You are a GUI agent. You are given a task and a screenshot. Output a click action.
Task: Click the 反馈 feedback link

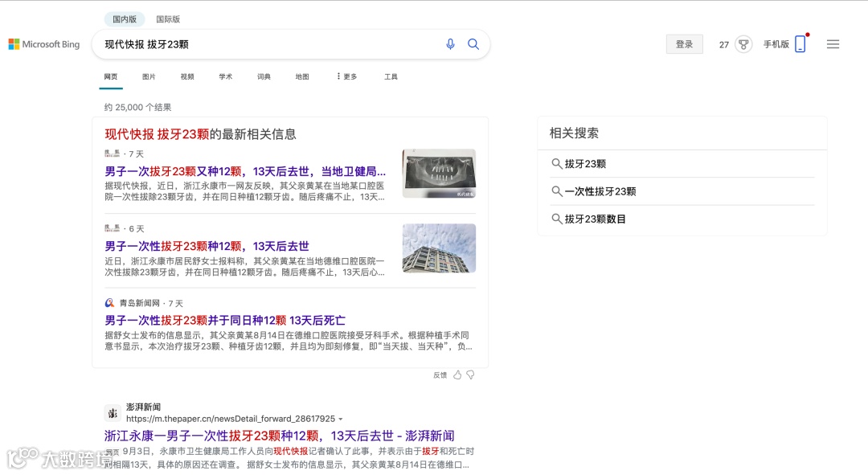click(440, 375)
